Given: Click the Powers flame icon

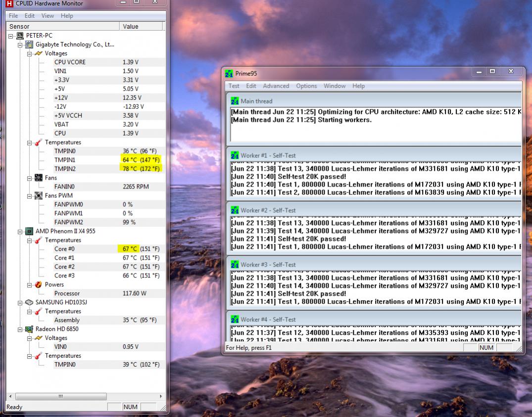Looking at the screenshot, I should [39, 284].
